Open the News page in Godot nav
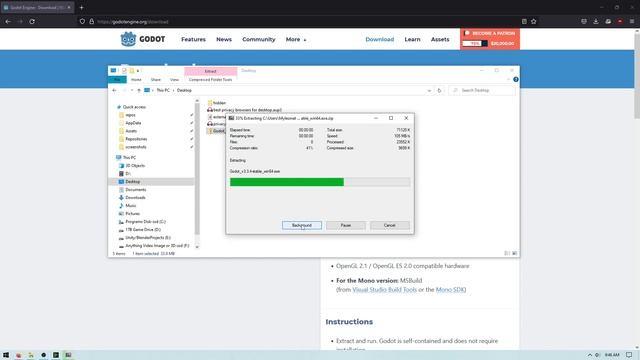 click(x=224, y=40)
